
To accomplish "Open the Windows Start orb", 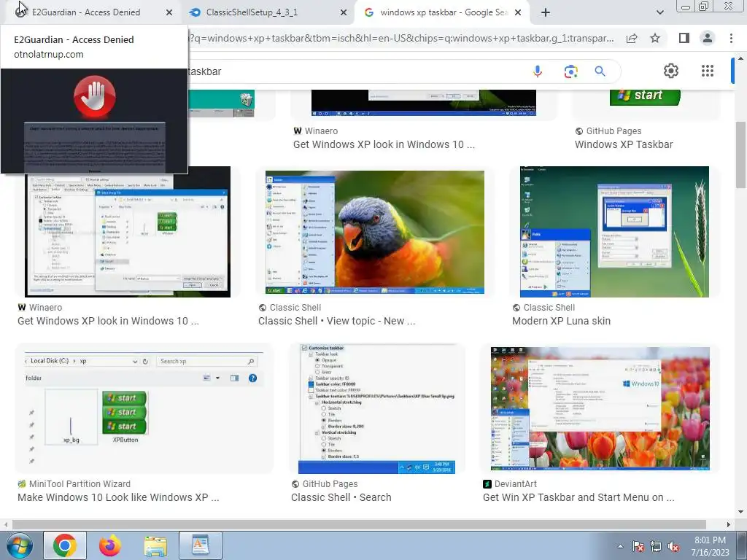I will [x=20, y=545].
